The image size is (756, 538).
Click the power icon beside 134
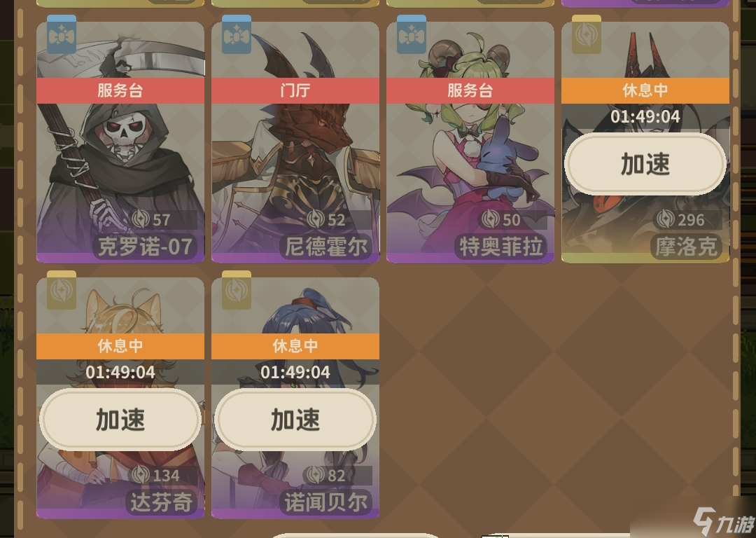(x=140, y=475)
